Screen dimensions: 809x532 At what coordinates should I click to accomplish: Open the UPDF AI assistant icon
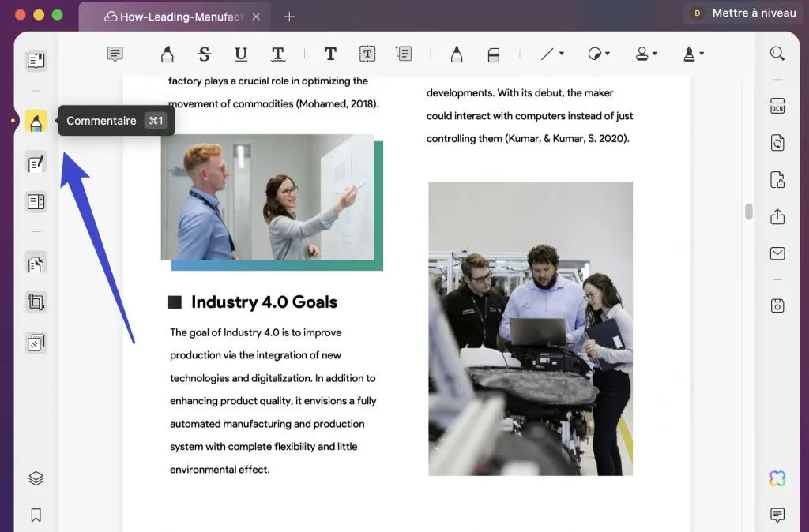777,478
